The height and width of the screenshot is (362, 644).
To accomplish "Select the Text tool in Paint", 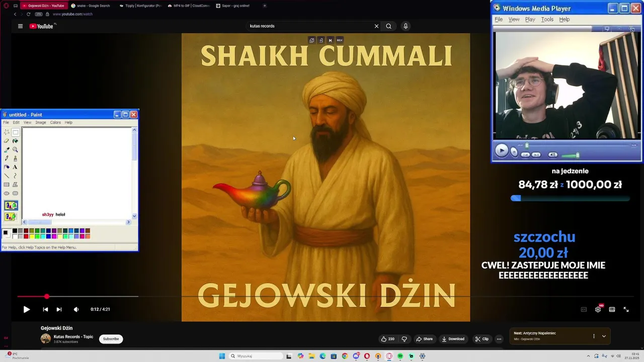I will click(15, 167).
